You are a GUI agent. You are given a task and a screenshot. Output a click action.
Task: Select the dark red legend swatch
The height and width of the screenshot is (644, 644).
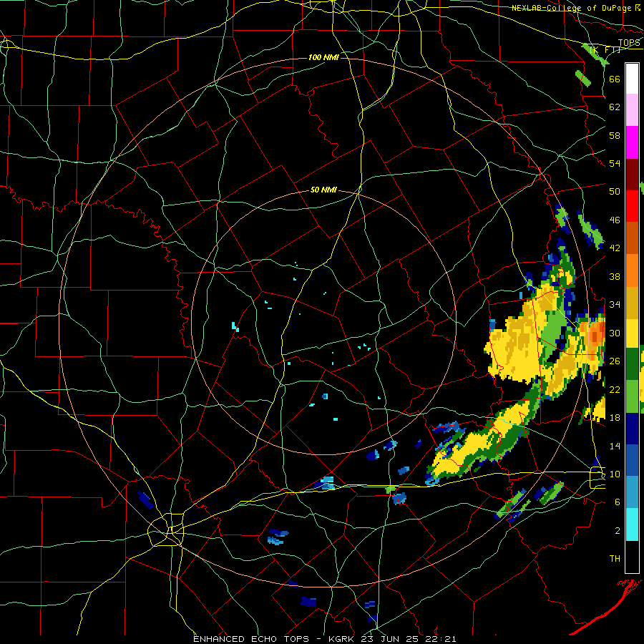pyautogui.click(x=632, y=175)
